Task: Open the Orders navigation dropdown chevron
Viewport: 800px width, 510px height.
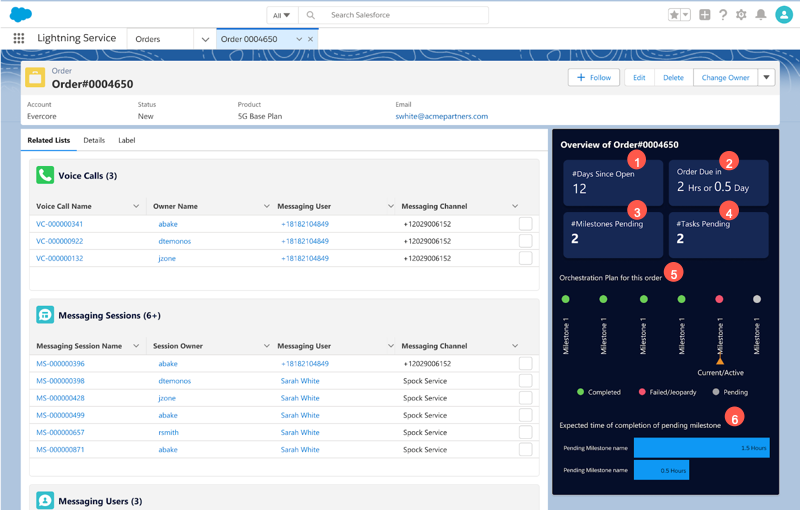Action: pos(205,39)
